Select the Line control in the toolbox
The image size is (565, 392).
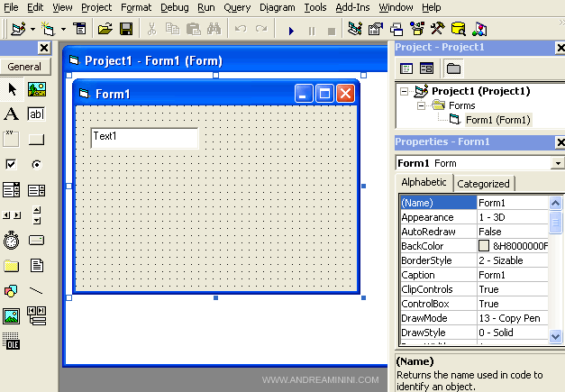[x=36, y=290]
